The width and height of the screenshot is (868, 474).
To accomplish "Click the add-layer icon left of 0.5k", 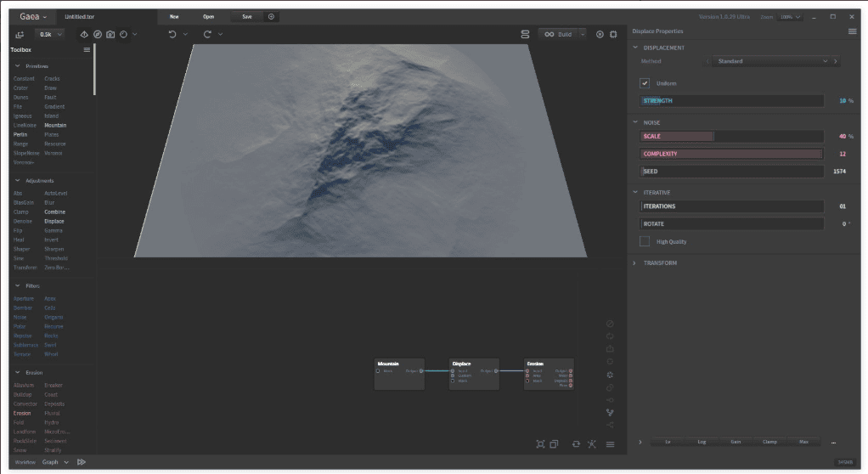I will point(20,34).
